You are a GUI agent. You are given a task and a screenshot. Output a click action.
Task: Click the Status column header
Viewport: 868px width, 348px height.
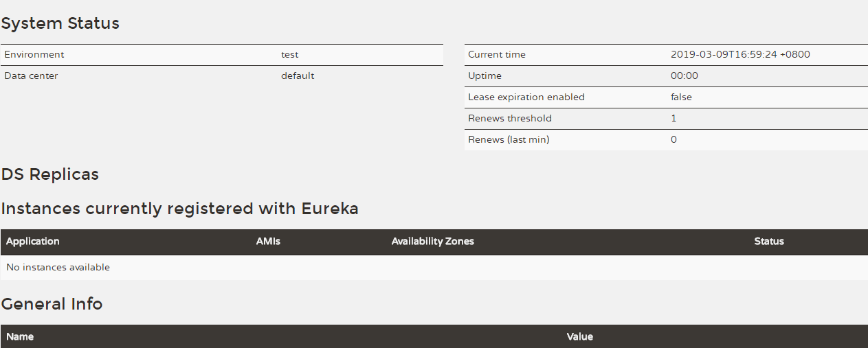coord(769,242)
